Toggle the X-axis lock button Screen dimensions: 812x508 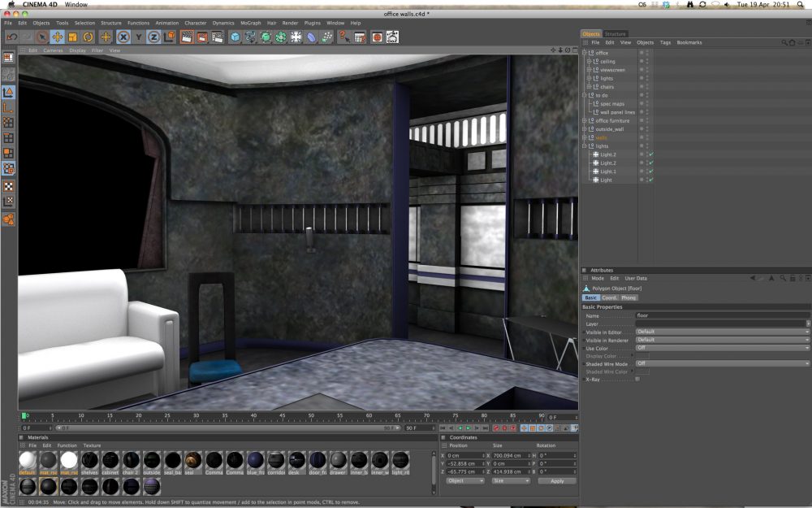(123, 37)
